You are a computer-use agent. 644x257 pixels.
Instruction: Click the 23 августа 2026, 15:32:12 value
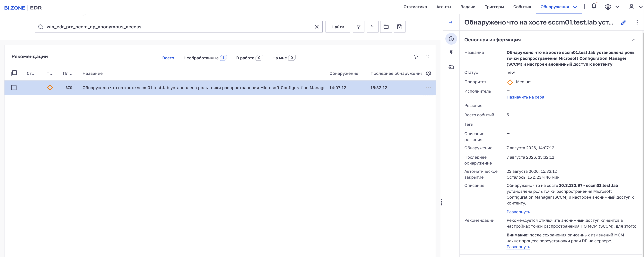(x=532, y=171)
